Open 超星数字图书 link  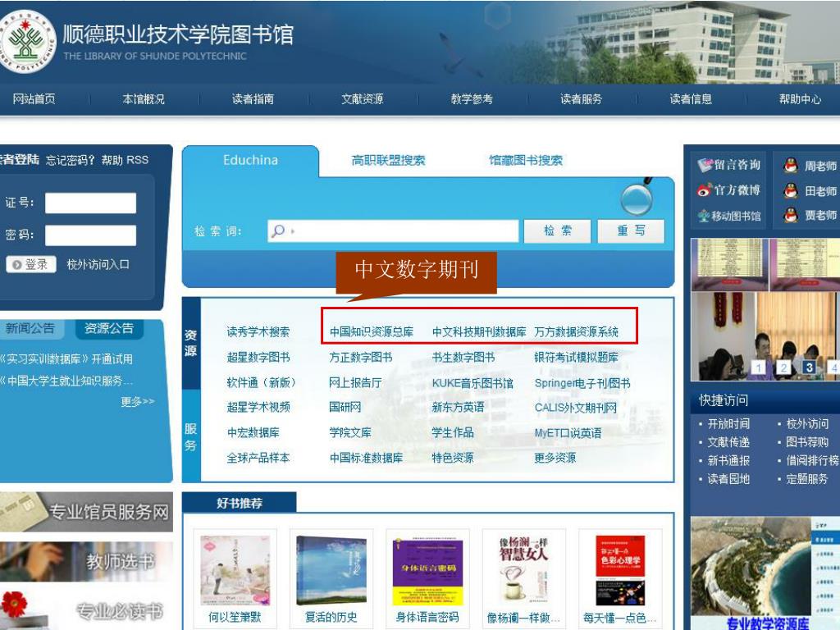coord(258,358)
